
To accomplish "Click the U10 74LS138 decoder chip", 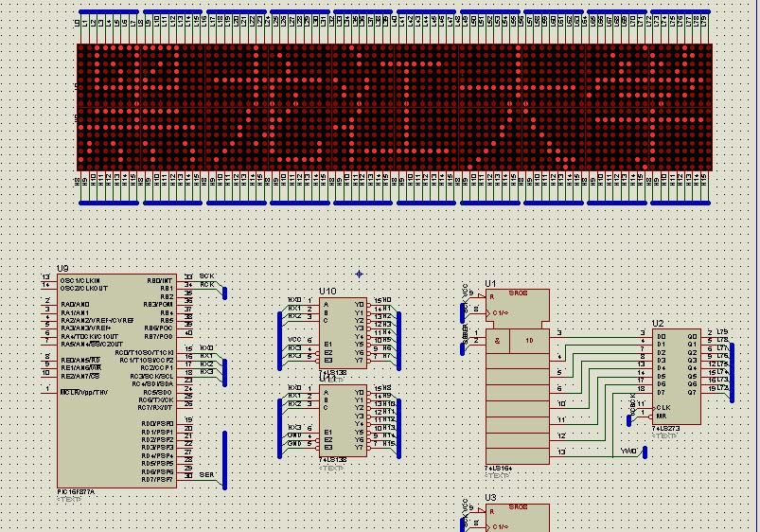I will (343, 333).
